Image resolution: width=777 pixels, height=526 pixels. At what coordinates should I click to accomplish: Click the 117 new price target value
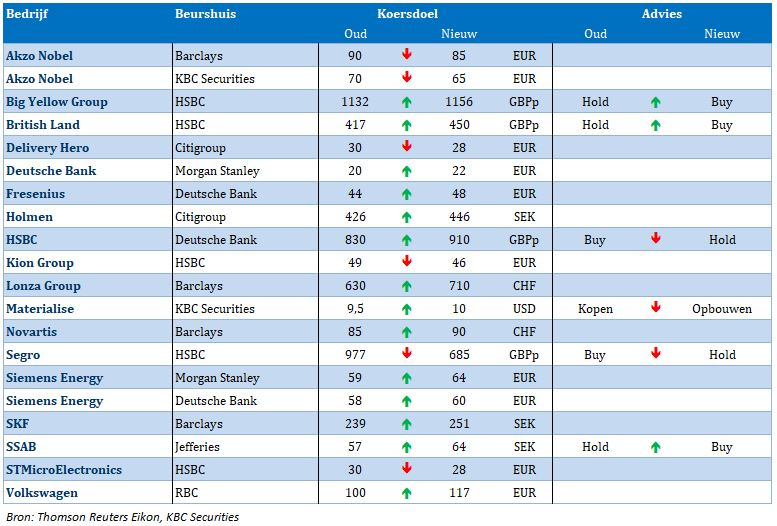tap(459, 493)
